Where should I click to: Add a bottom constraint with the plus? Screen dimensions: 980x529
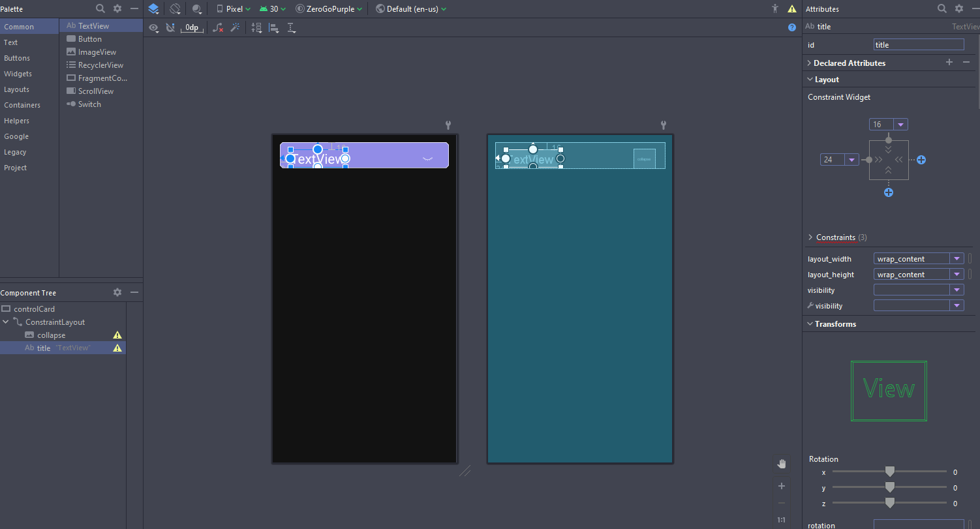[x=889, y=193]
